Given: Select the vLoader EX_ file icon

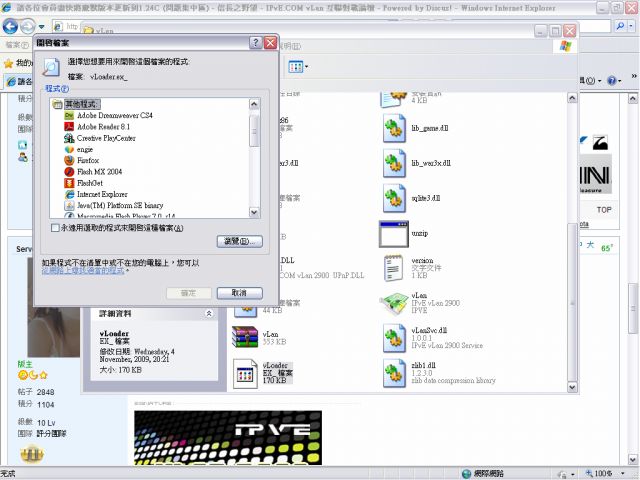Looking at the screenshot, I should 246,373.
